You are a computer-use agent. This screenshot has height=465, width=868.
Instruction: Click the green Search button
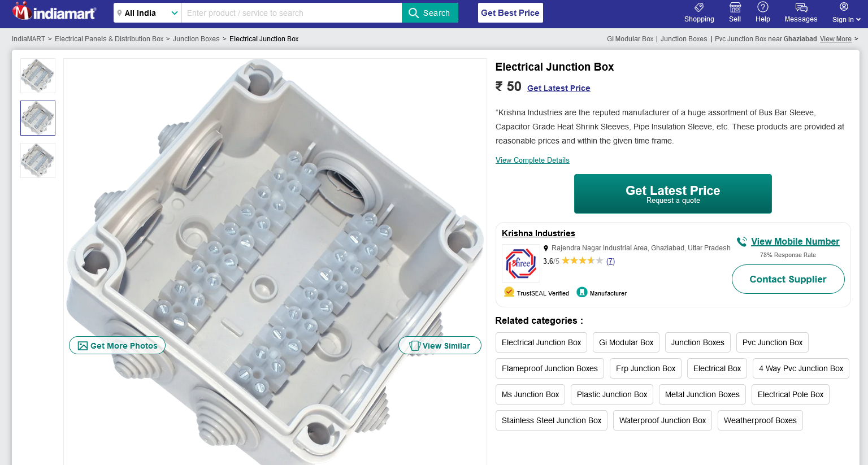tap(429, 13)
